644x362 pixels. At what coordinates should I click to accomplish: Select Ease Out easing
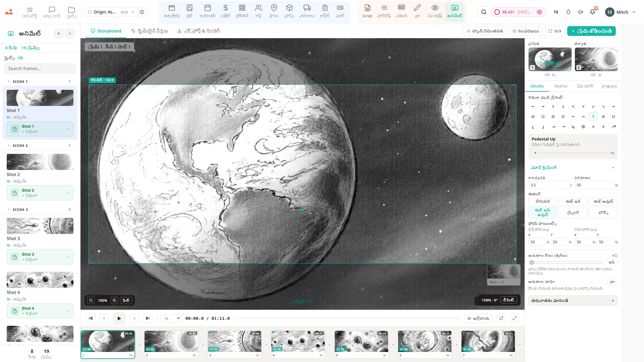pos(603,201)
